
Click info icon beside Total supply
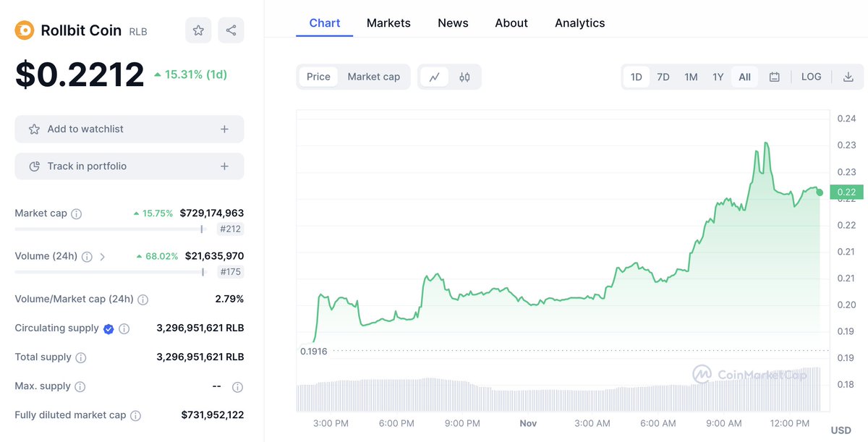point(81,357)
